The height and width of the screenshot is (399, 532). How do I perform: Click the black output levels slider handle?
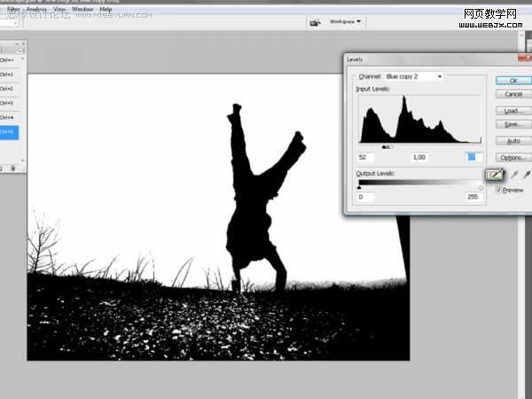click(x=359, y=187)
